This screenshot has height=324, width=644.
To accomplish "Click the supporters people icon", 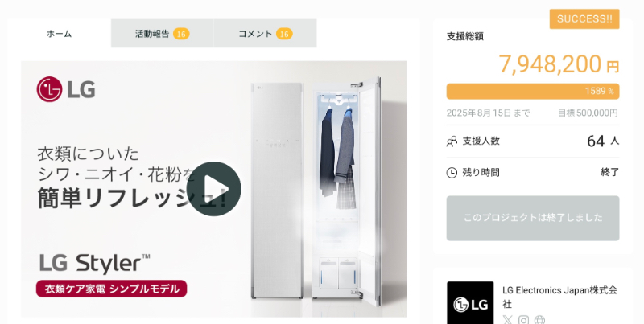I will pyautogui.click(x=452, y=141).
